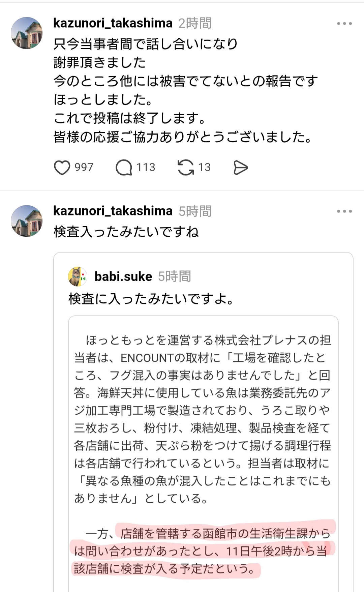Share the first post via paper plane icon
Screen dimensions: 364x592
point(240,168)
